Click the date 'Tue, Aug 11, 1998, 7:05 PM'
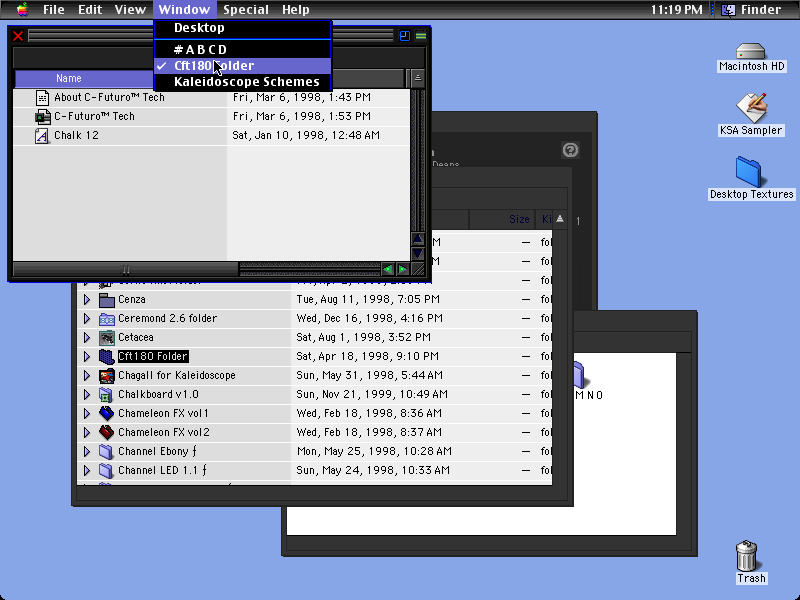This screenshot has width=800, height=600. tap(368, 299)
